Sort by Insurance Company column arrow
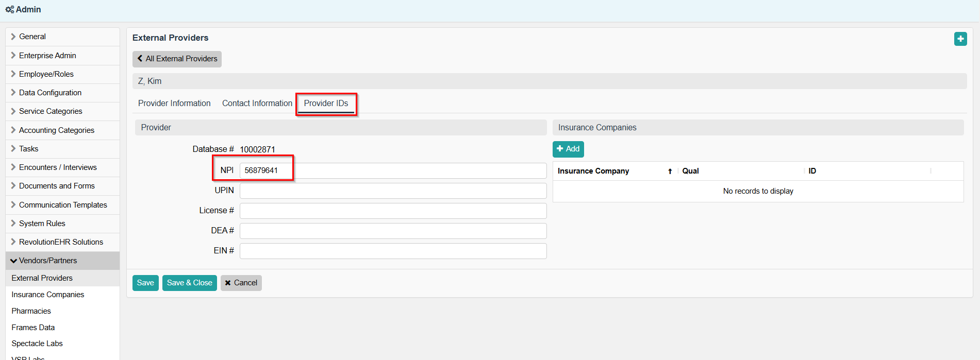Image resolution: width=980 pixels, height=360 pixels. pyautogui.click(x=670, y=171)
